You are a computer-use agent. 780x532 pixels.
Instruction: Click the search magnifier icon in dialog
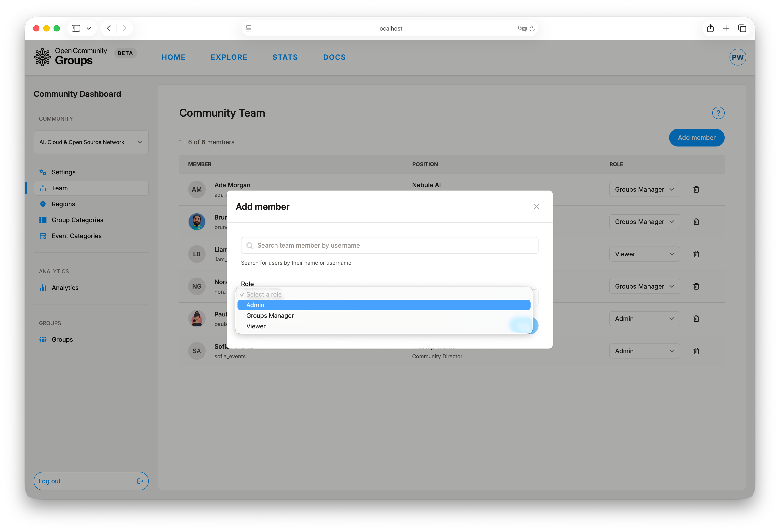click(250, 246)
